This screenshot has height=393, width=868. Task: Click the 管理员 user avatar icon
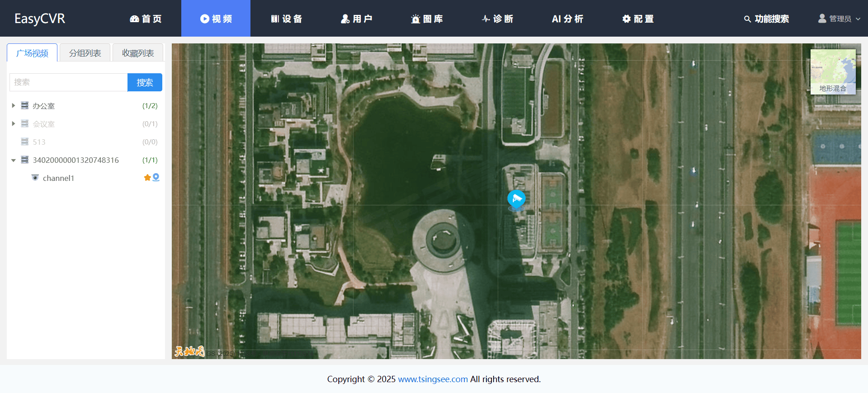(x=822, y=19)
